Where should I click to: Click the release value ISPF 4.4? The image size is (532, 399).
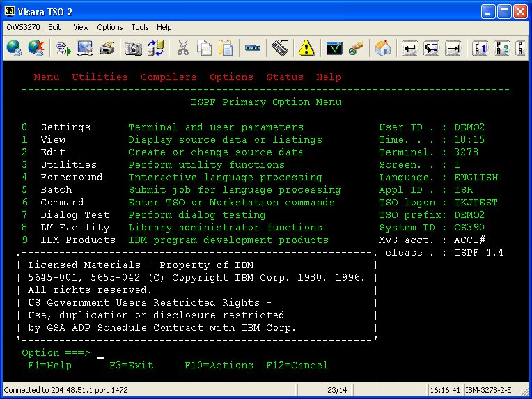pos(479,253)
